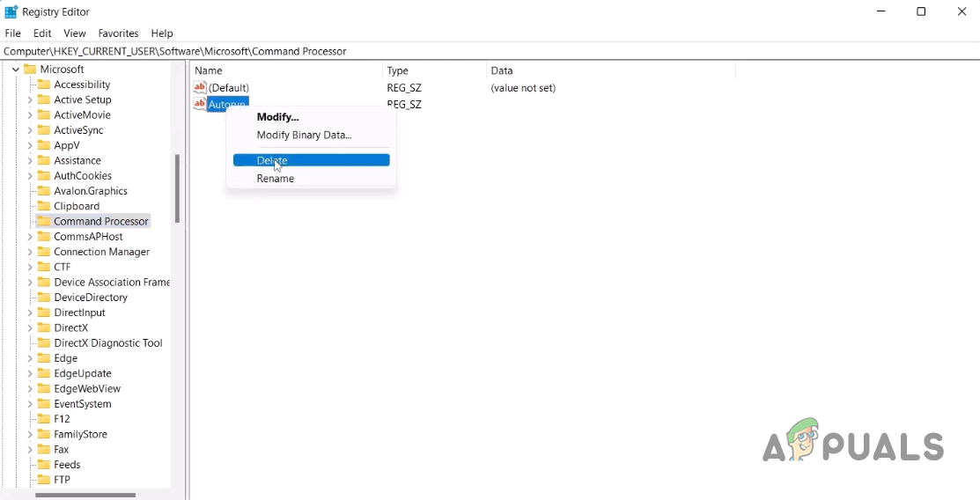Viewport: 980px width, 500px height.
Task: Expand the DirectX key
Action: tap(29, 327)
